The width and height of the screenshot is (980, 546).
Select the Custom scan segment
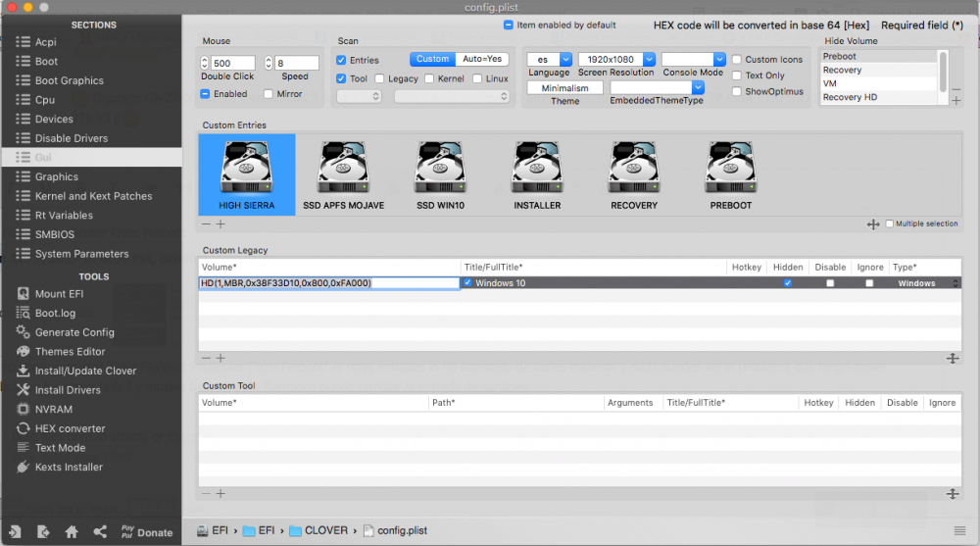432,59
